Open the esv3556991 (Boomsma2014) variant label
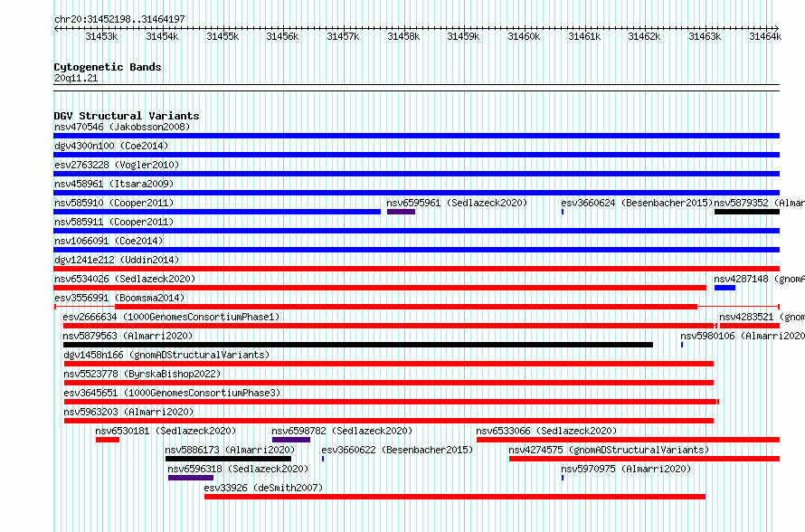Screen dimensions: 805x532 119,298
